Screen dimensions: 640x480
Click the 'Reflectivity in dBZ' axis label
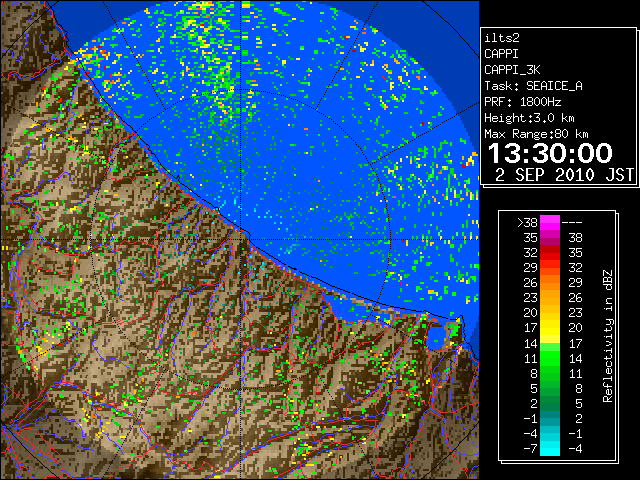click(x=608, y=336)
